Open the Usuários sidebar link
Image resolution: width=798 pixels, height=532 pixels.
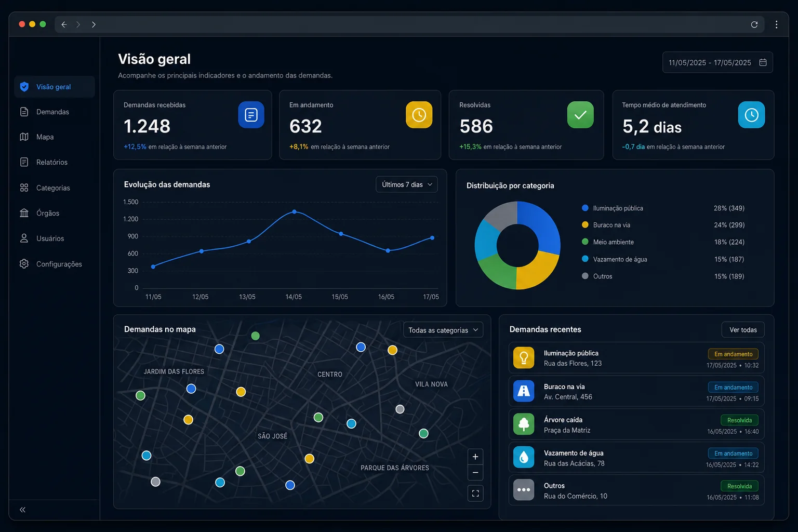coord(55,238)
